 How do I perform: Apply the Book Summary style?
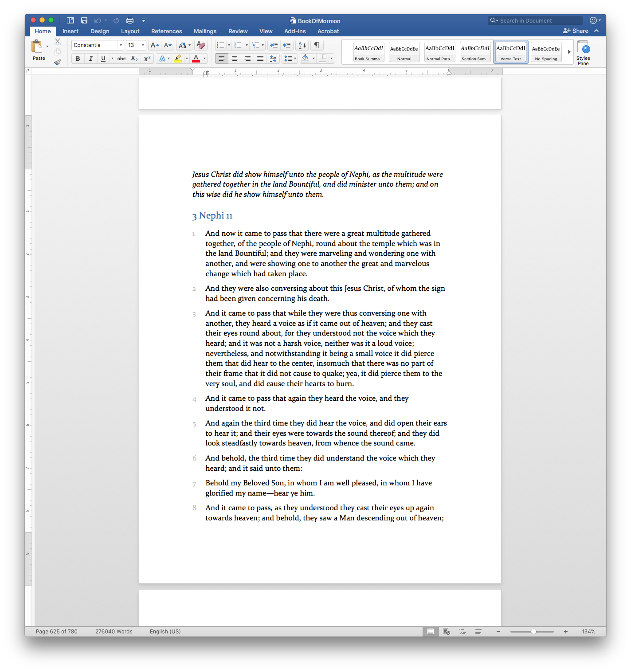(x=369, y=52)
